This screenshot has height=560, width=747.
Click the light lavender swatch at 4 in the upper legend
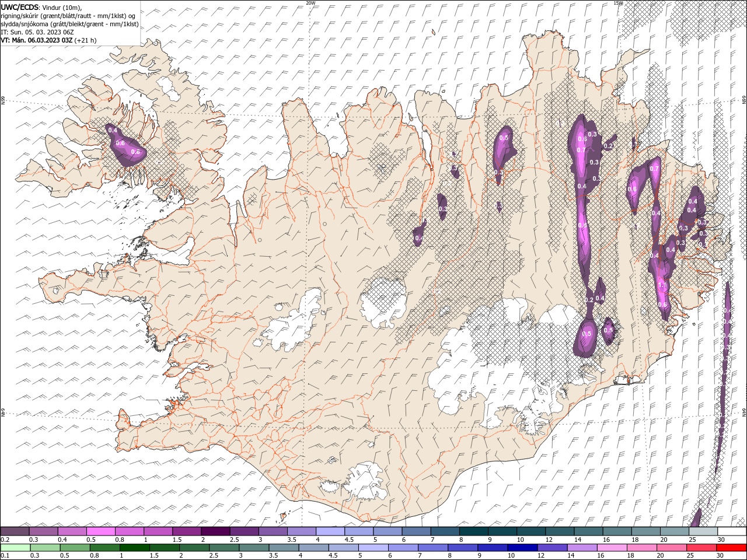click(331, 531)
